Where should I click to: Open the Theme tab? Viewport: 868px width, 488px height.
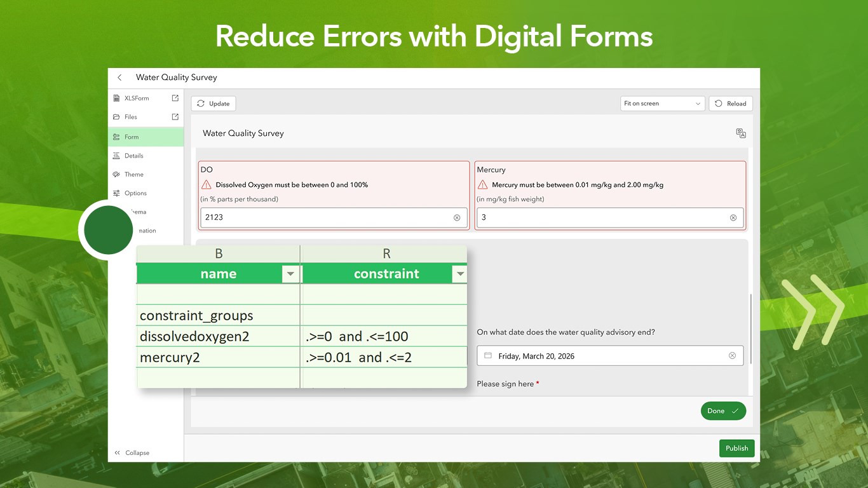(x=146, y=174)
